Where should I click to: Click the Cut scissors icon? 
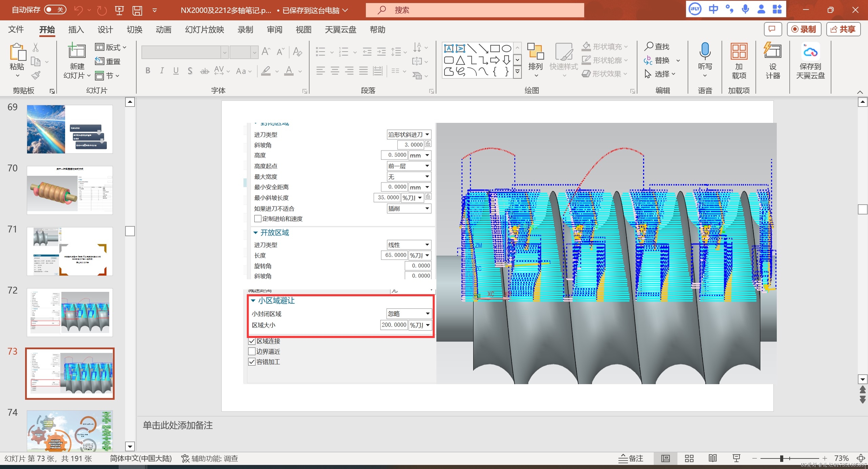coord(36,47)
